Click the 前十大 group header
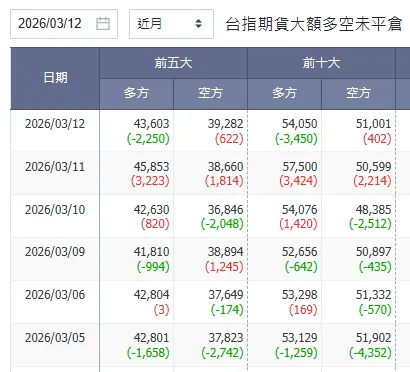 click(321, 63)
